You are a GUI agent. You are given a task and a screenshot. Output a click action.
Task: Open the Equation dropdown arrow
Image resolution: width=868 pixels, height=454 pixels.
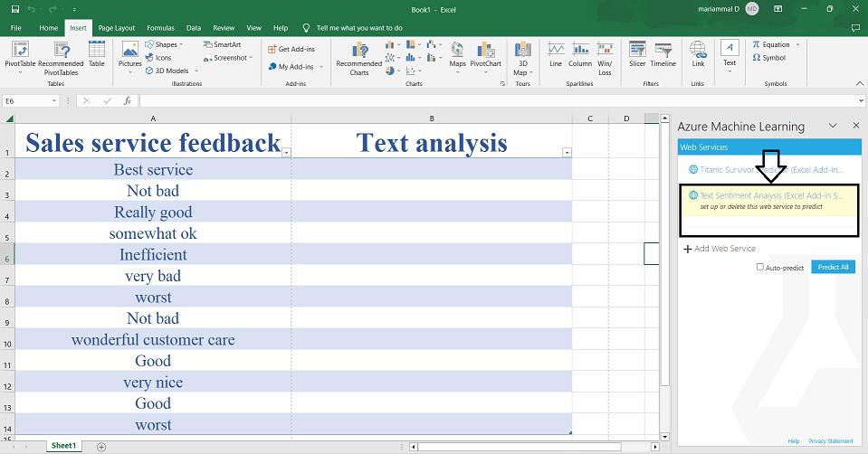797,44
